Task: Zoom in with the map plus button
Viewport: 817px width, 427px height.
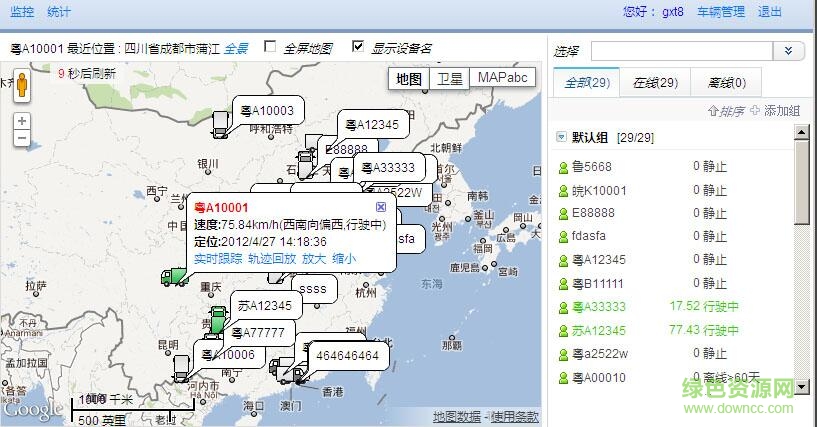Action: 22,121
